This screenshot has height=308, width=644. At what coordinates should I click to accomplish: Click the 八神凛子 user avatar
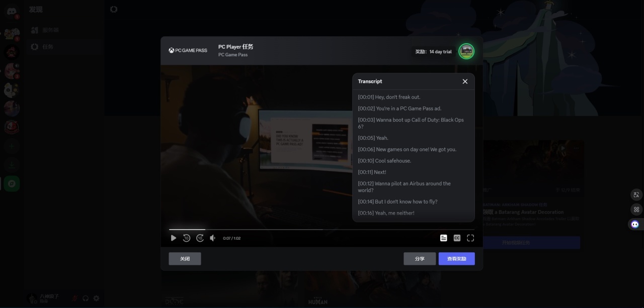coord(33,298)
